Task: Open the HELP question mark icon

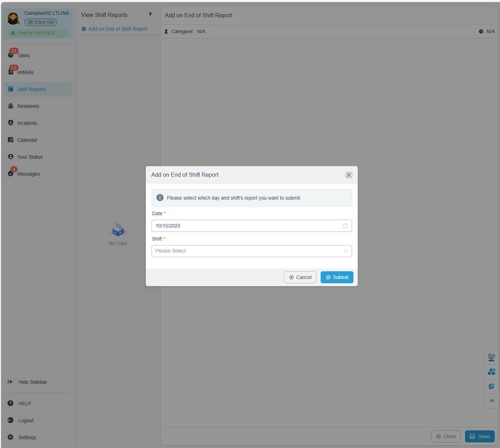Action: [11, 403]
